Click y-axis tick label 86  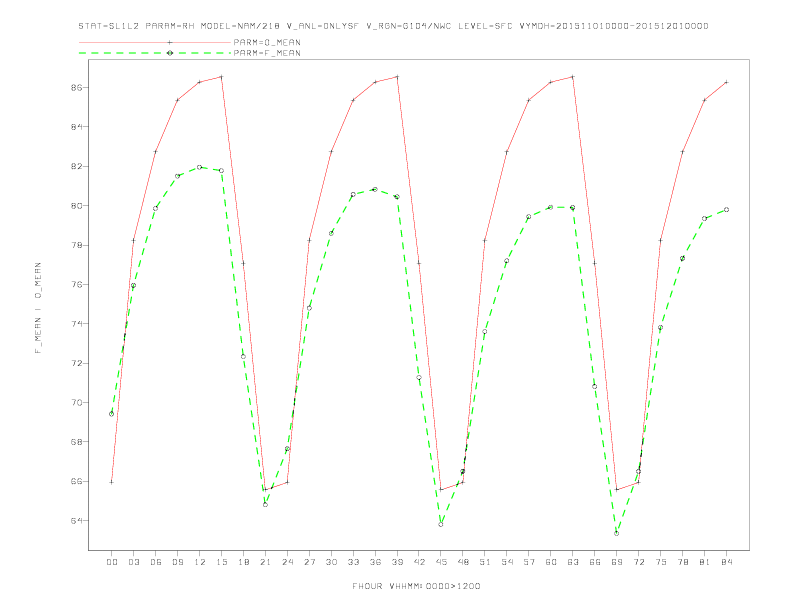pos(75,87)
